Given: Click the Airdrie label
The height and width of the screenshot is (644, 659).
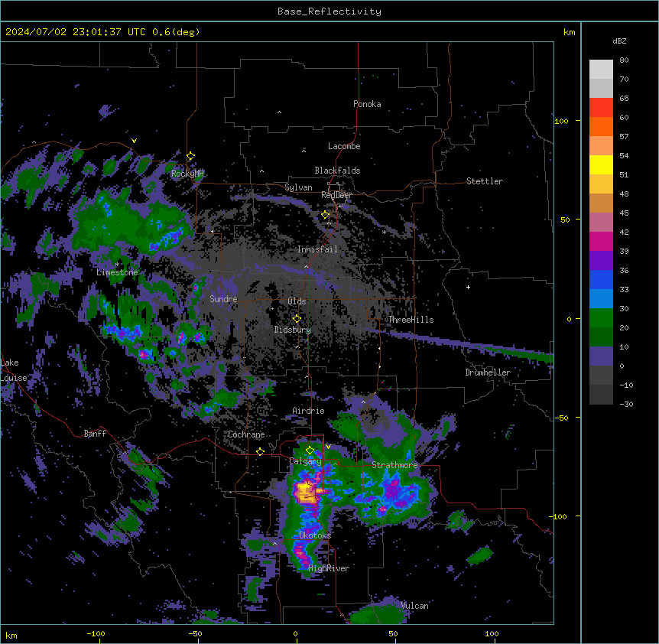Looking at the screenshot, I should tap(308, 411).
